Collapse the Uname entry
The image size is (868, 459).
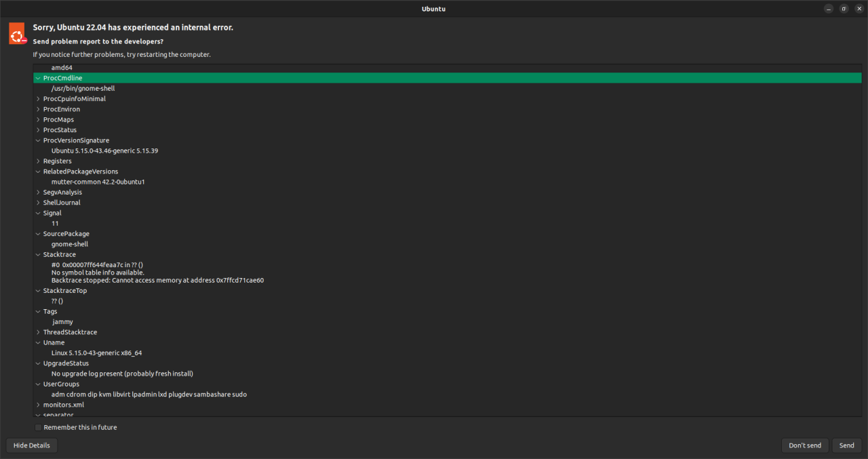click(x=38, y=343)
